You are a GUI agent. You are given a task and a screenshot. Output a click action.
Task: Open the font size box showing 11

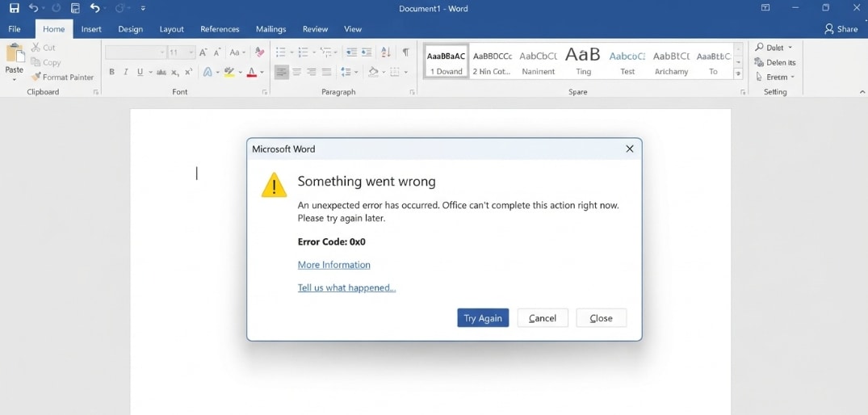coord(182,52)
